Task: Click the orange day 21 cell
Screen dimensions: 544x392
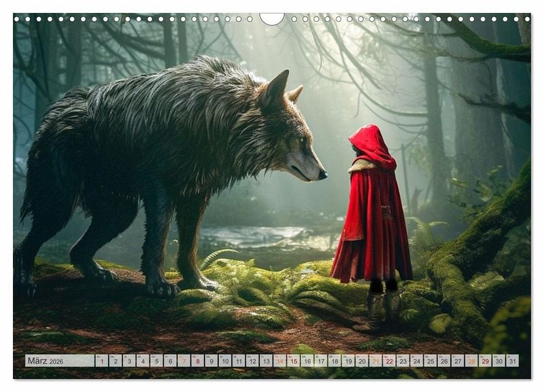Action: coord(375,361)
